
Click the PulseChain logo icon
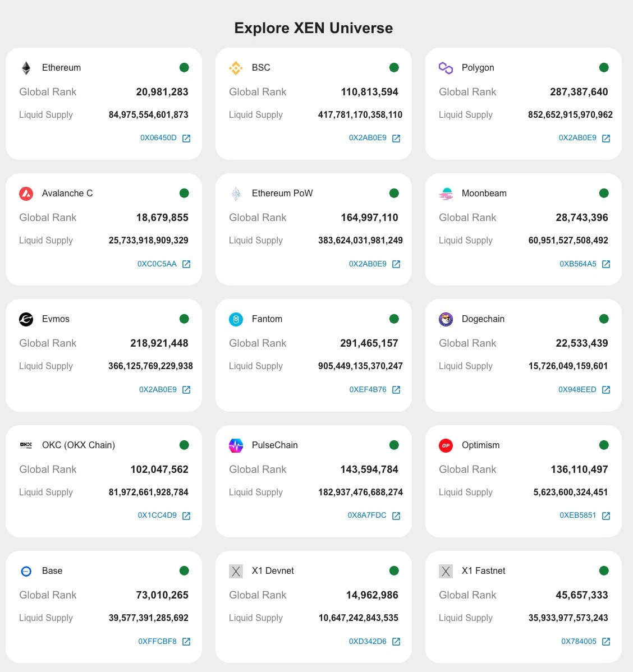[236, 445]
